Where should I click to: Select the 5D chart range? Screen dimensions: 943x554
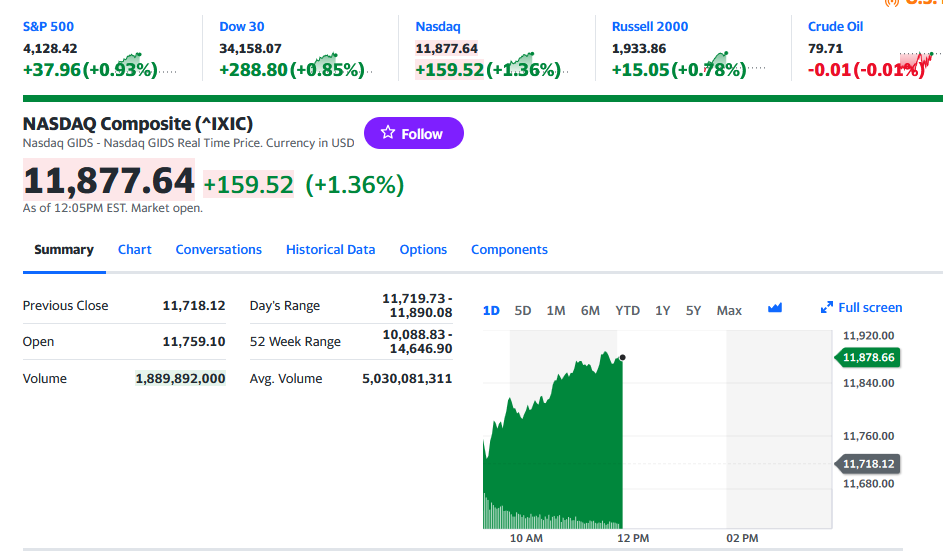coord(523,310)
